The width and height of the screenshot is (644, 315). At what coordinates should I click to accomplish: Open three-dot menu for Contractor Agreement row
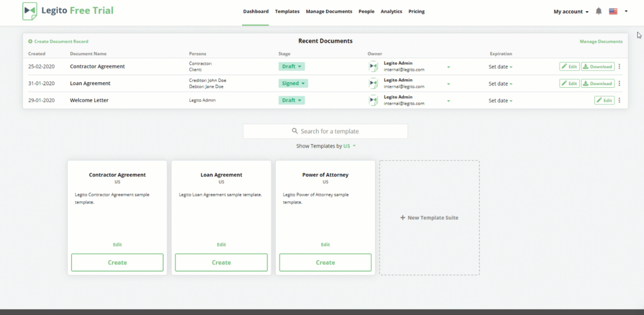pos(619,67)
